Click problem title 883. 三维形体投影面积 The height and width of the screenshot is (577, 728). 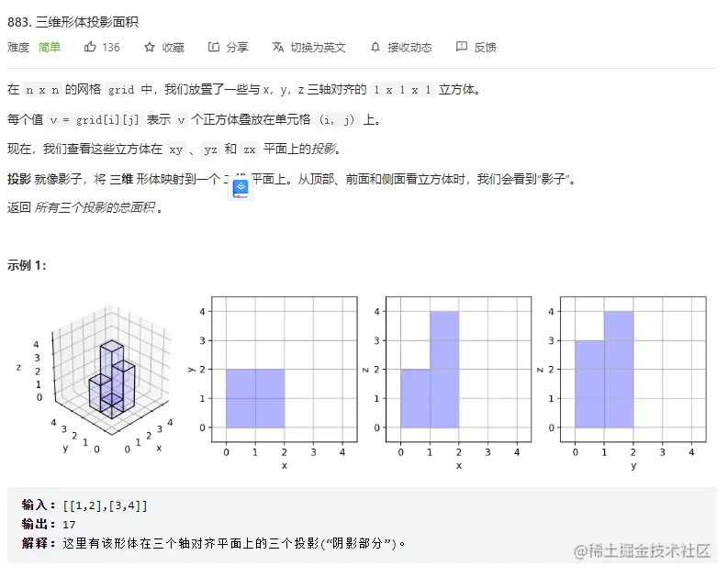click(x=73, y=21)
